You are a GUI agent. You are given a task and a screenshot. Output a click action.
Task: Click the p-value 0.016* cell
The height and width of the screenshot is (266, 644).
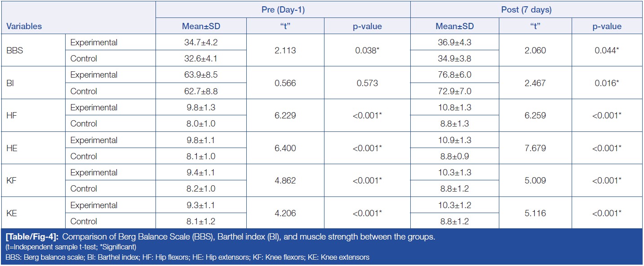tap(606, 83)
